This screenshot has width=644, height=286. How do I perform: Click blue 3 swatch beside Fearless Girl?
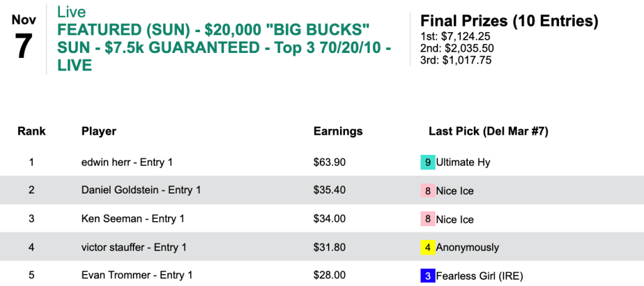427,276
